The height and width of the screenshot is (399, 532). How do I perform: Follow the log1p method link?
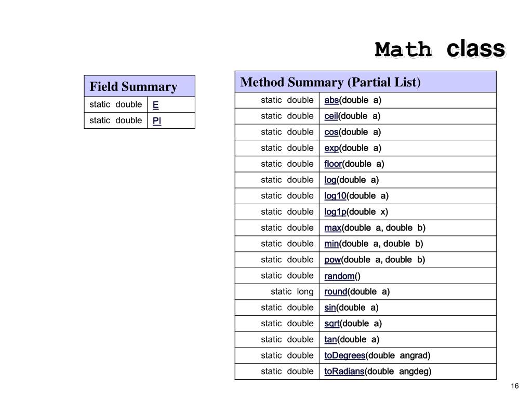[335, 212]
